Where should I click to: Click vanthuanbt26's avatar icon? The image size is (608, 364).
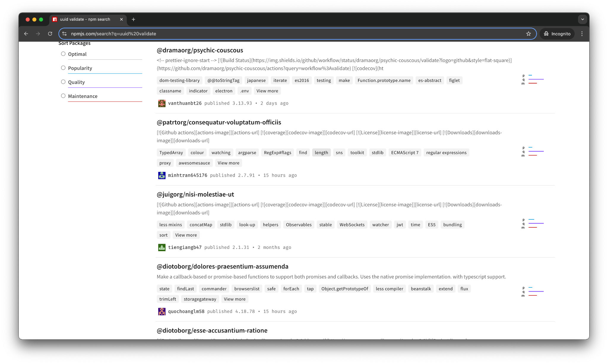[162, 103]
